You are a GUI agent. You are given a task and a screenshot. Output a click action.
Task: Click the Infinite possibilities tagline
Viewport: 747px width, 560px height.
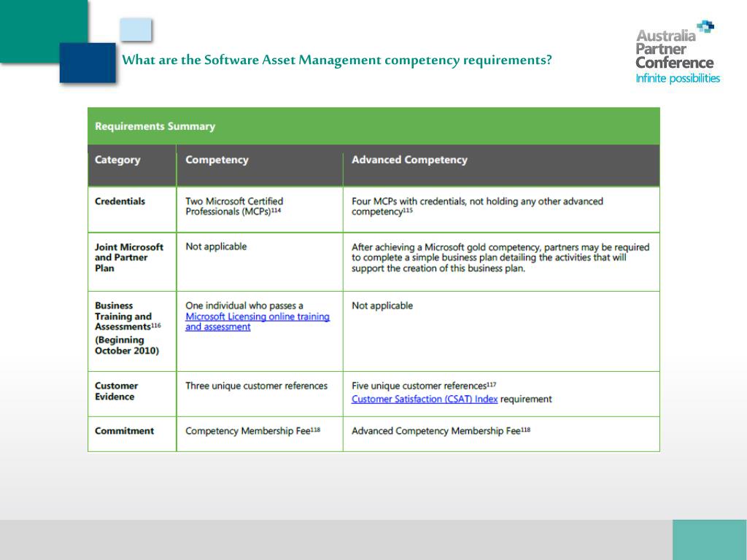tap(678, 79)
